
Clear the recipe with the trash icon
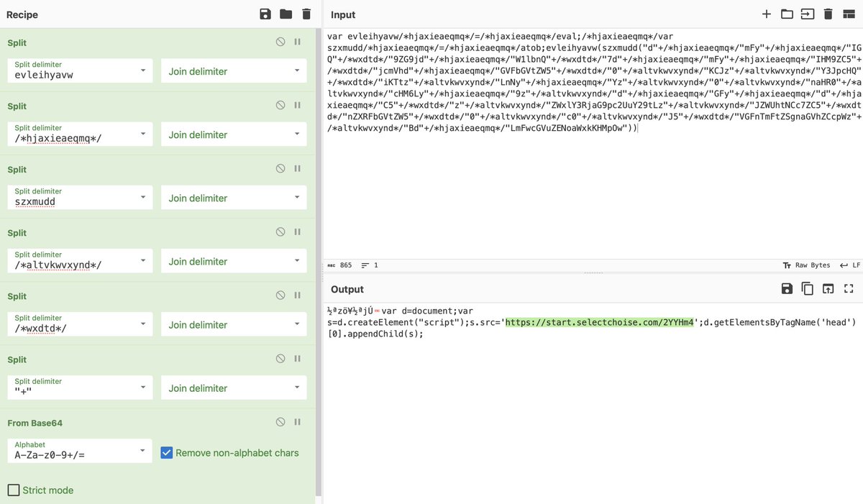point(306,14)
